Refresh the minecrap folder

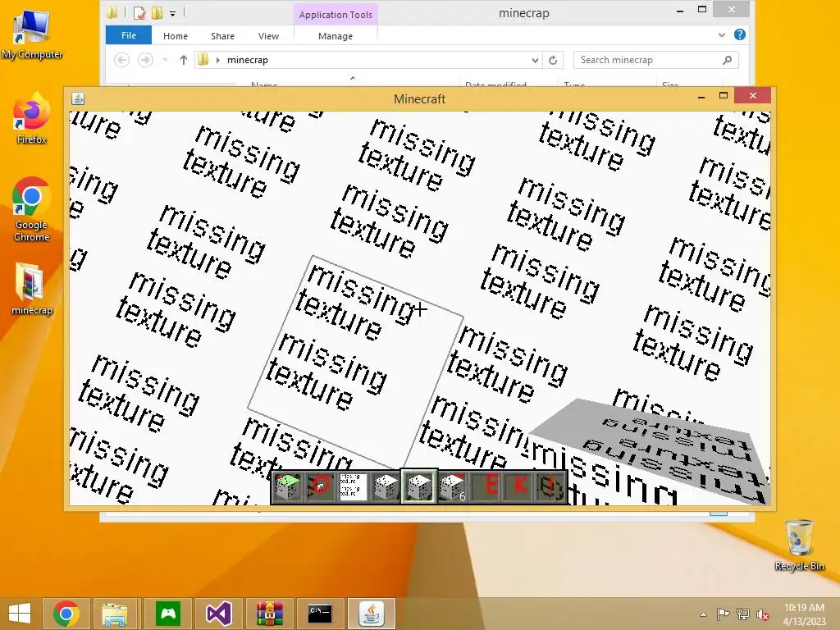point(553,60)
